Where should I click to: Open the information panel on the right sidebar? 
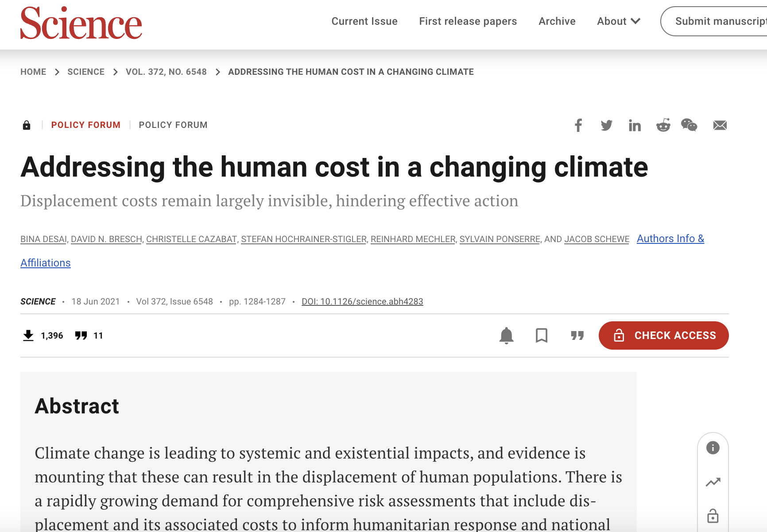coord(713,448)
